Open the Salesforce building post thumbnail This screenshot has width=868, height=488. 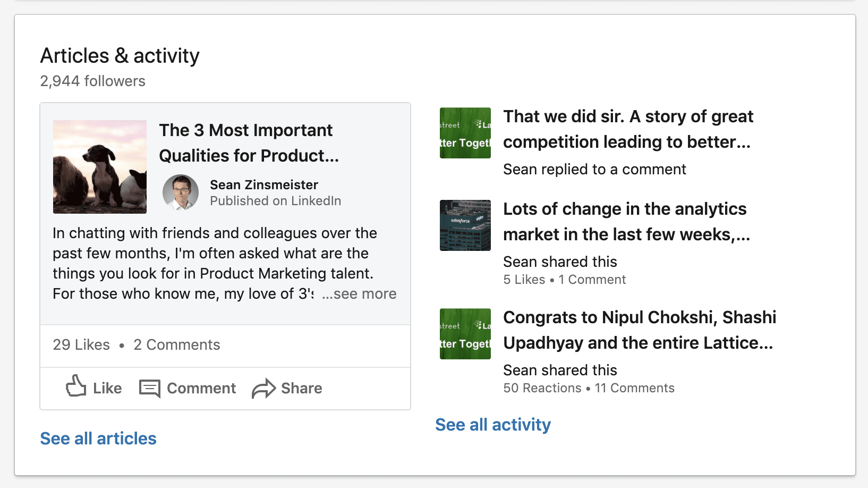(x=465, y=225)
